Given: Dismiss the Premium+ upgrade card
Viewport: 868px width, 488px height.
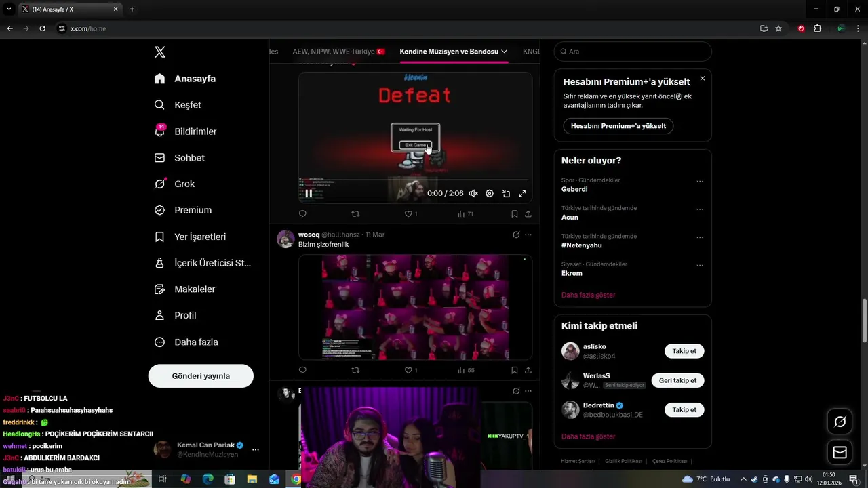Looking at the screenshot, I should [703, 79].
